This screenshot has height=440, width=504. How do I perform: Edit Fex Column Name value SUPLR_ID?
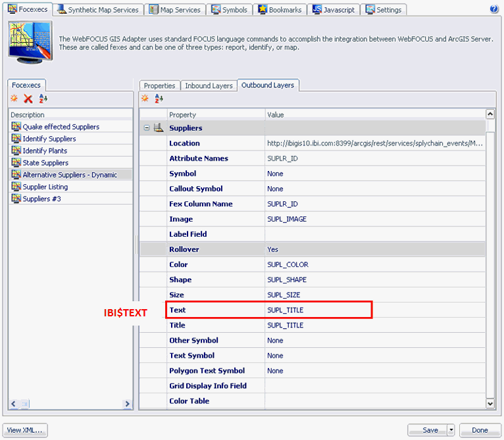375,204
